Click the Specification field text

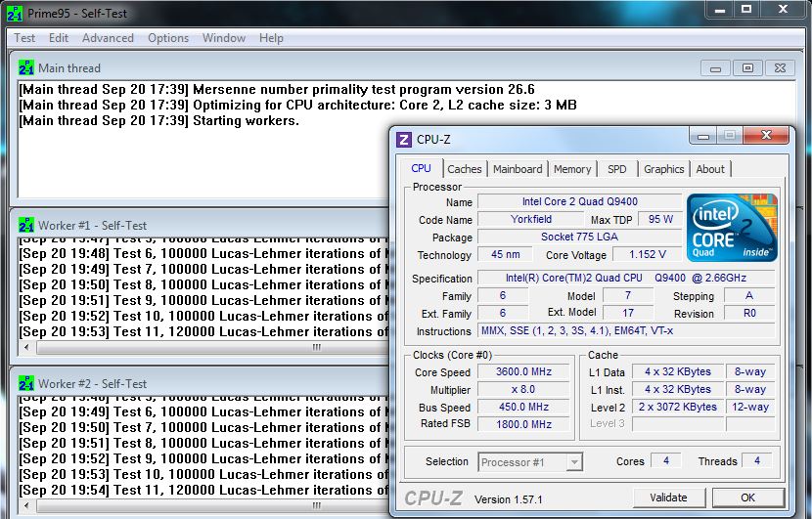pyautogui.click(x=625, y=278)
